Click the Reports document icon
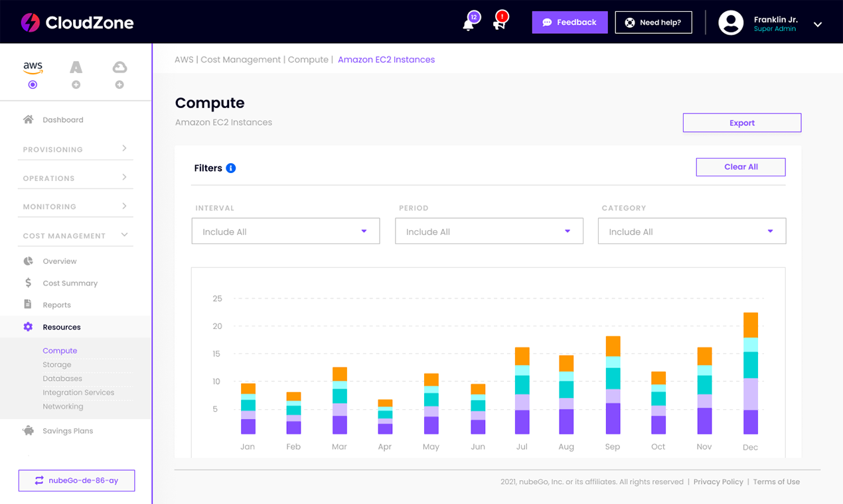This screenshot has height=504, width=843. (28, 304)
